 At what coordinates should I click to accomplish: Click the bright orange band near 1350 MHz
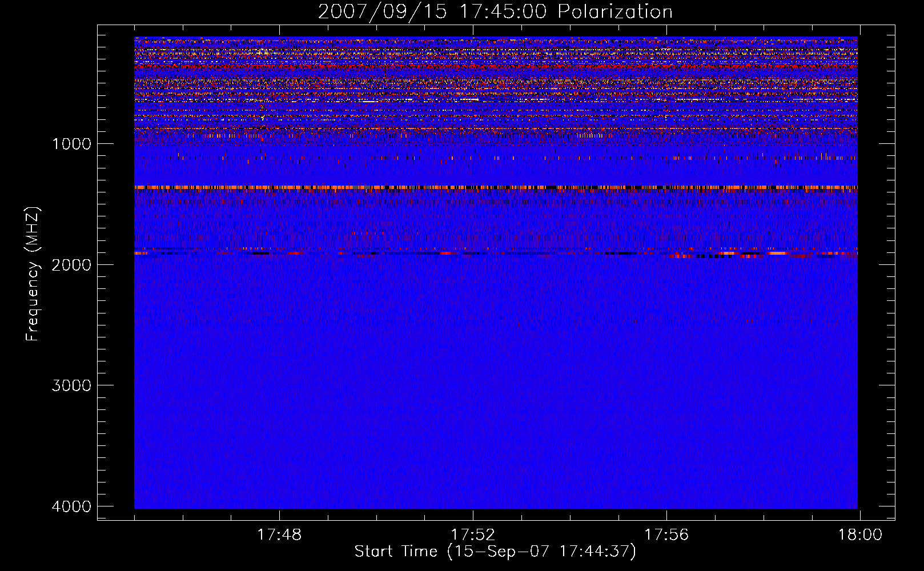click(496, 187)
